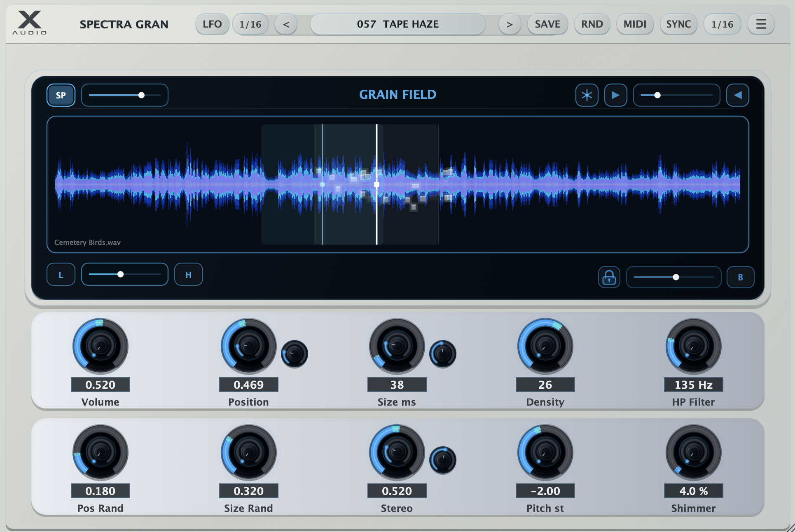
Task: Open the hamburger menu
Action: pyautogui.click(x=761, y=24)
